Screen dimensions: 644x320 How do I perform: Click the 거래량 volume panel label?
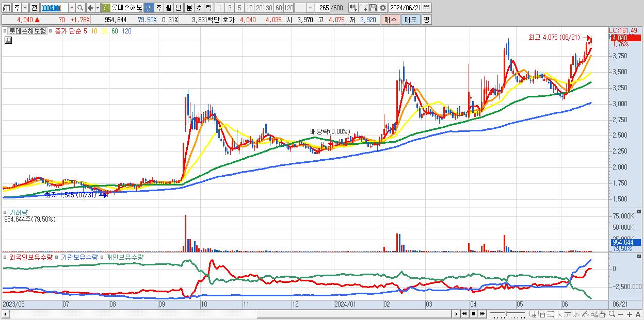click(18, 212)
